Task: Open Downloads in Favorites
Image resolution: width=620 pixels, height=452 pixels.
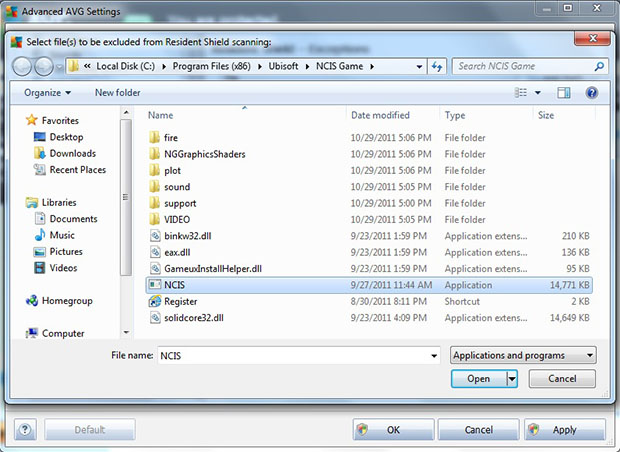Action: pyautogui.click(x=65, y=153)
